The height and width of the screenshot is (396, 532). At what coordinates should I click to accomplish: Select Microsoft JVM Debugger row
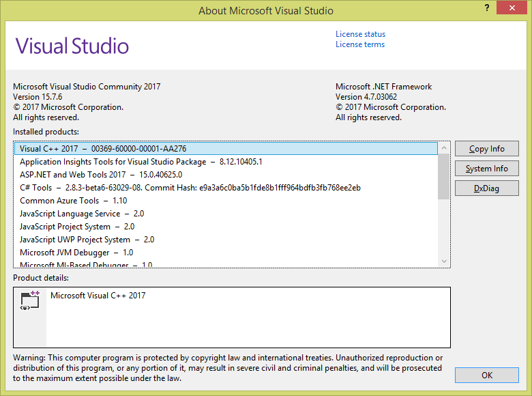pos(226,253)
